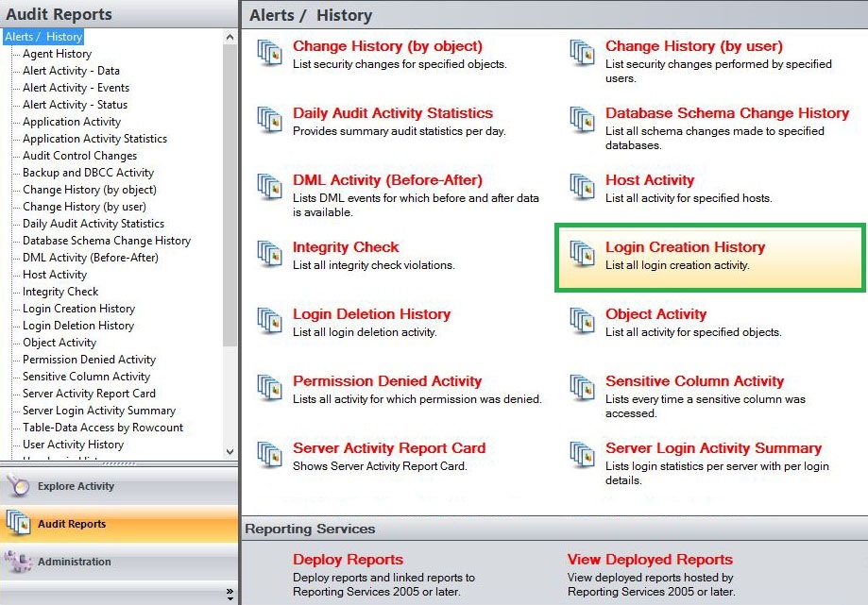Select Table-Data Access by Rowcount tree item
Image resolution: width=868 pixels, height=605 pixels.
click(x=102, y=428)
